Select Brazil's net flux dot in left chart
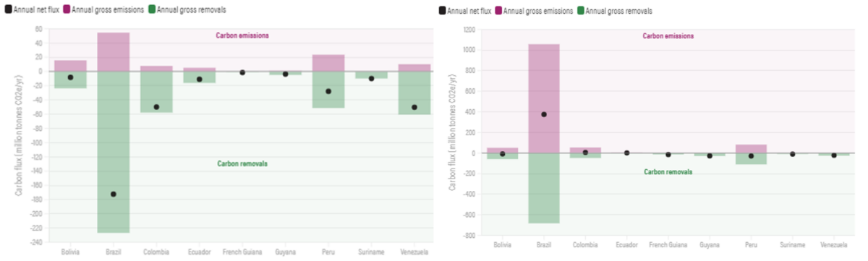 (x=114, y=194)
